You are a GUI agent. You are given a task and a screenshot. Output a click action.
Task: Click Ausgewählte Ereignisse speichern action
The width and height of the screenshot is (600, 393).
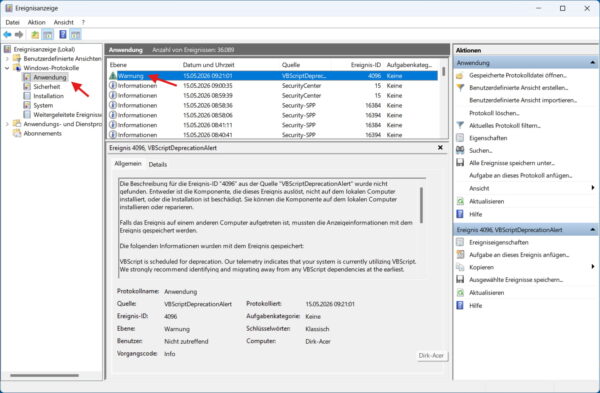(516, 280)
